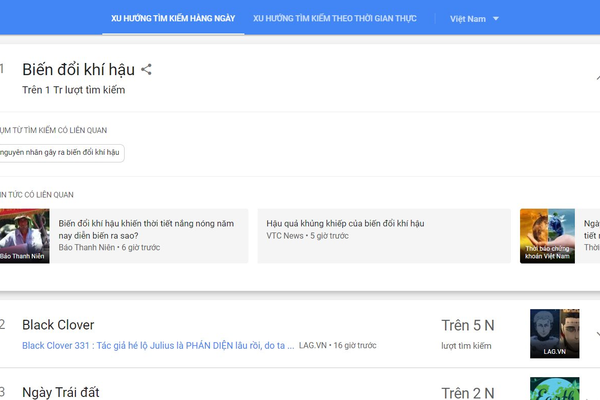This screenshot has height=400, width=600.
Task: Select the Black Clover trend title
Action: tap(58, 325)
